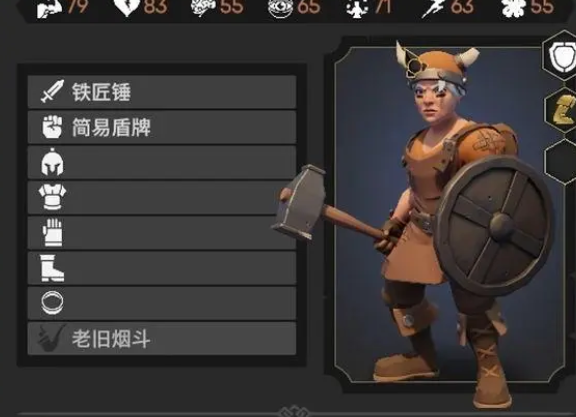Click the sword weapon slot icon
Viewport: 576px width, 417px height.
point(52,91)
